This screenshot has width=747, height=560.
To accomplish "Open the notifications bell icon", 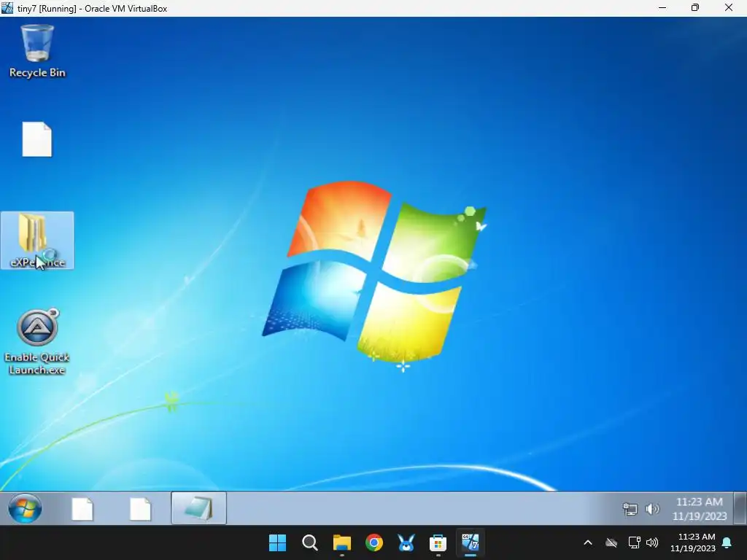I will [x=727, y=542].
